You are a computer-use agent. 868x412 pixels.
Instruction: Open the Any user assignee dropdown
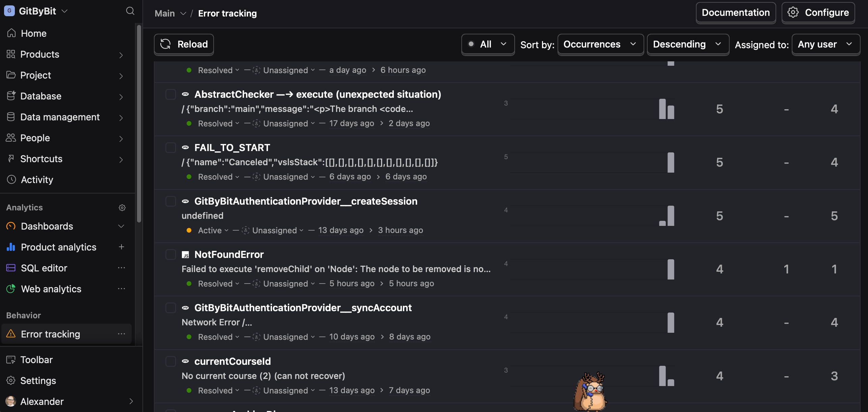(825, 44)
